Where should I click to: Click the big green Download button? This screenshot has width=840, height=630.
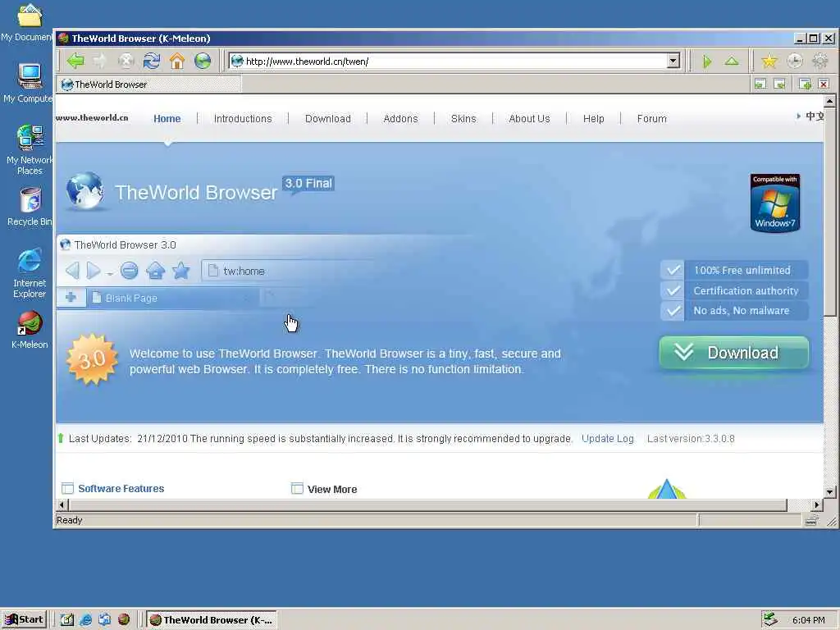(x=734, y=353)
